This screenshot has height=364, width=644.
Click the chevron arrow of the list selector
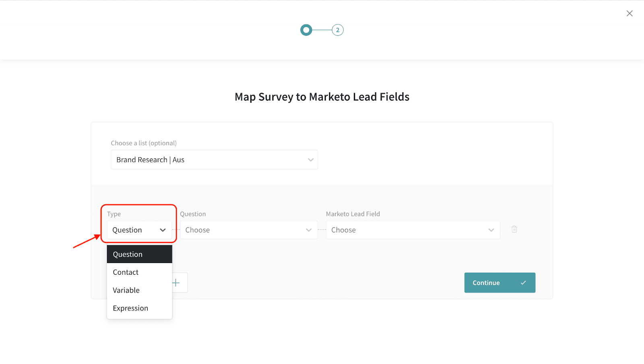(310, 160)
